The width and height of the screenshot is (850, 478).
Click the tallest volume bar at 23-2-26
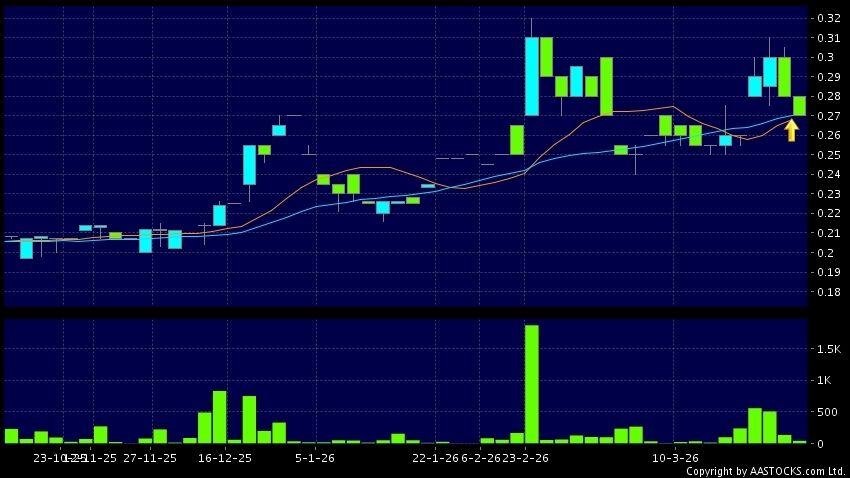coord(532,384)
